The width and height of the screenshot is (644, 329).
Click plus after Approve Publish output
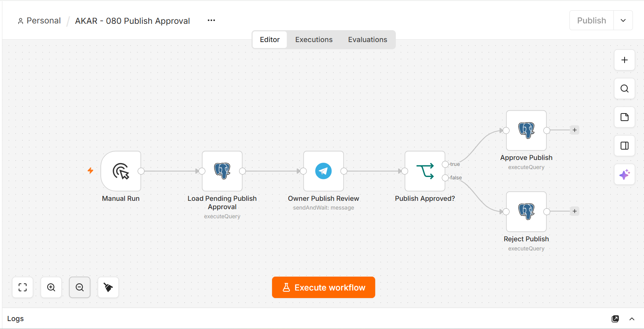click(x=575, y=130)
